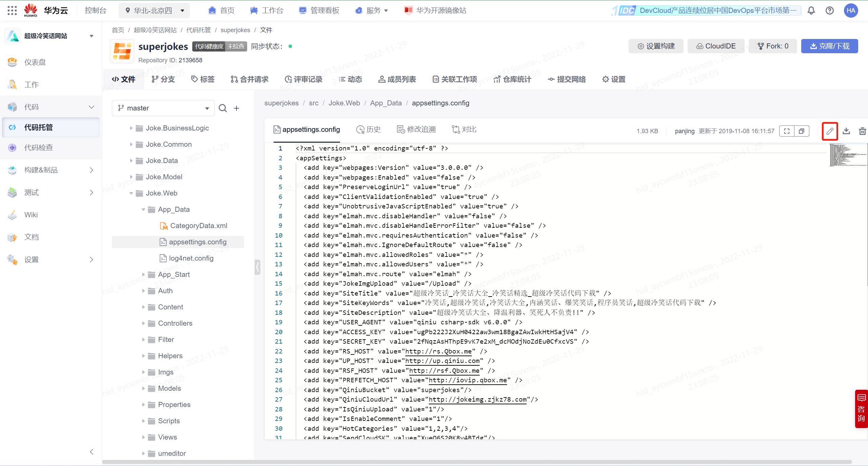Toggle full screen view of the file

787,131
